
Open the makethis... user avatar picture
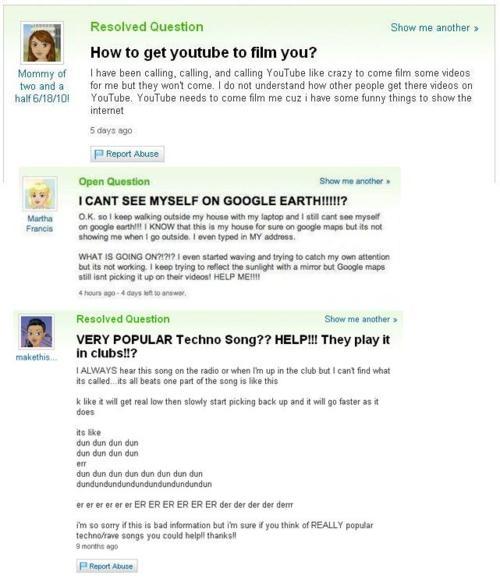tap(36, 331)
